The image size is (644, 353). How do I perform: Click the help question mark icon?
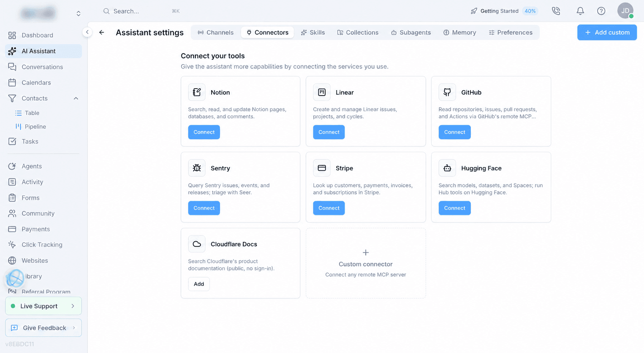click(601, 11)
